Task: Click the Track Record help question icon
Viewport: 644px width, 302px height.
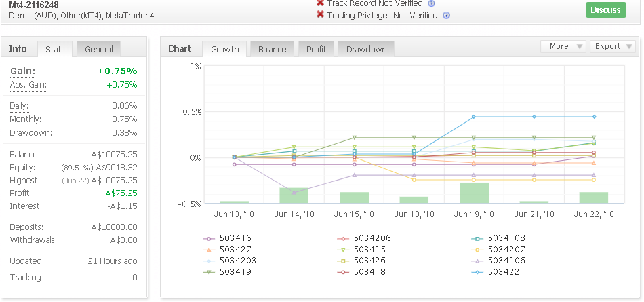Action: tap(431, 3)
